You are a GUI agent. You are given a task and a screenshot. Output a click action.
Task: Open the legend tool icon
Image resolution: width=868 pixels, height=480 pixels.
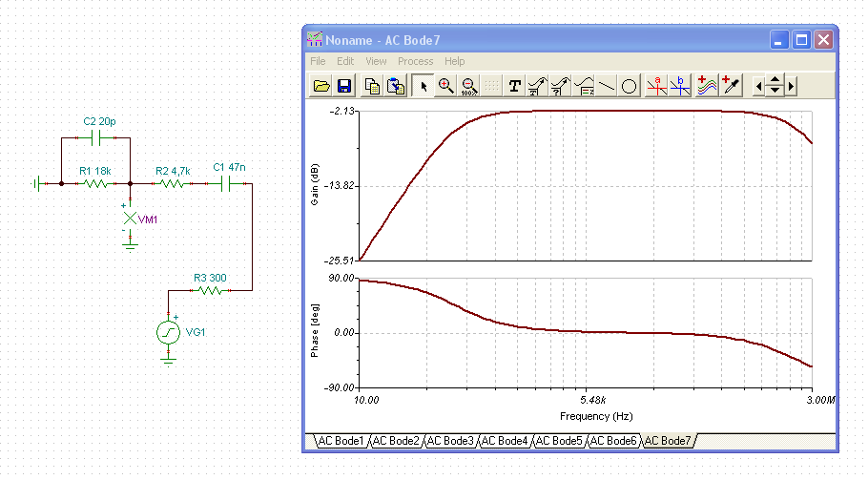click(x=584, y=87)
